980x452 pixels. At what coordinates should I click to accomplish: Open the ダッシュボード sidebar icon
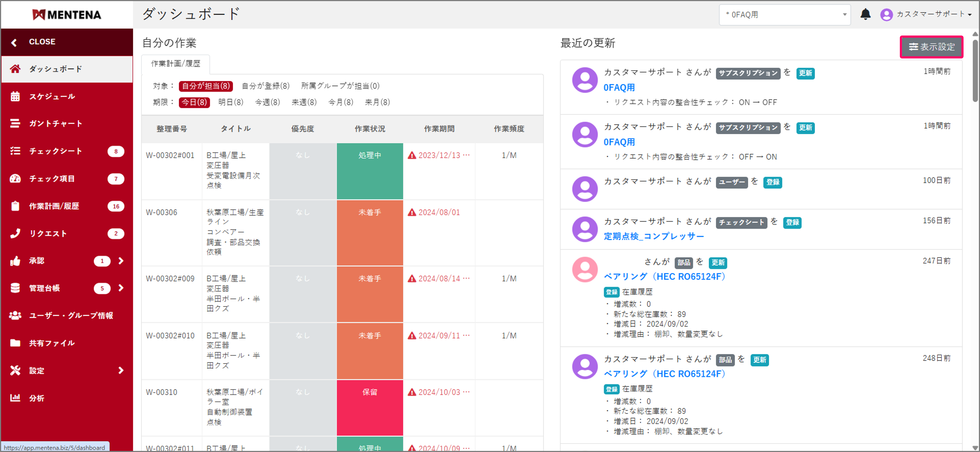point(15,69)
